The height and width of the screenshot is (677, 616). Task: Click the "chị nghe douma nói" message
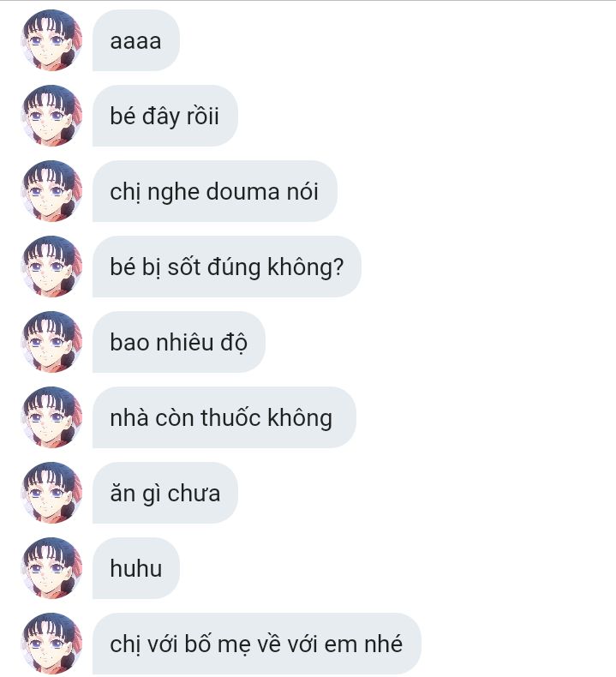pos(214,191)
